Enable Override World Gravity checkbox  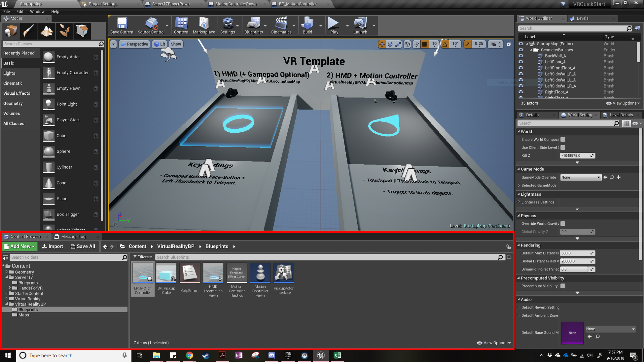[x=563, y=224]
